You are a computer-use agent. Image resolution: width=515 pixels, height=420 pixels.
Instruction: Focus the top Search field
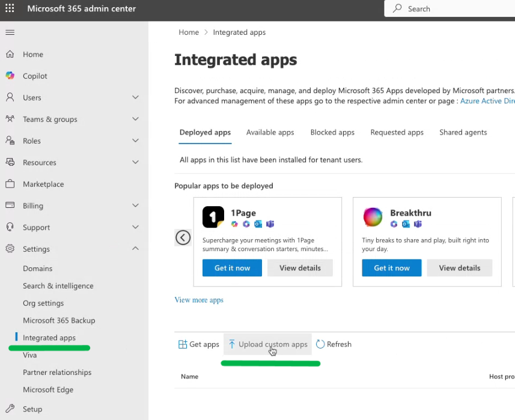(449, 8)
